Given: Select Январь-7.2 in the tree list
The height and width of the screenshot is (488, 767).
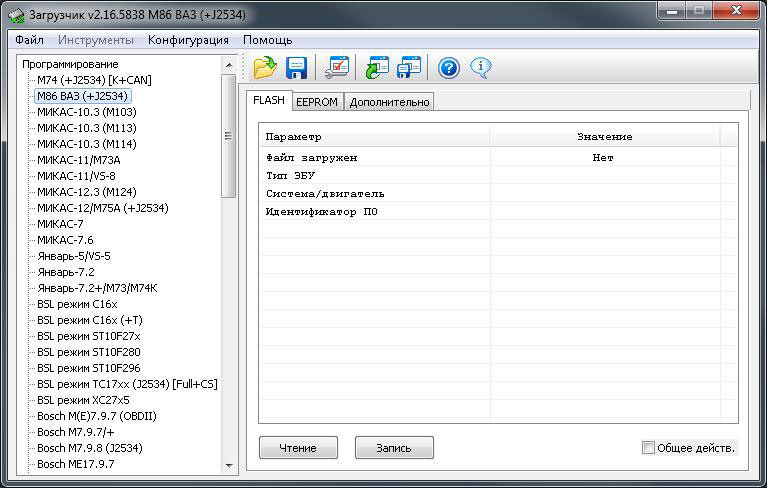Looking at the screenshot, I should [x=65, y=272].
